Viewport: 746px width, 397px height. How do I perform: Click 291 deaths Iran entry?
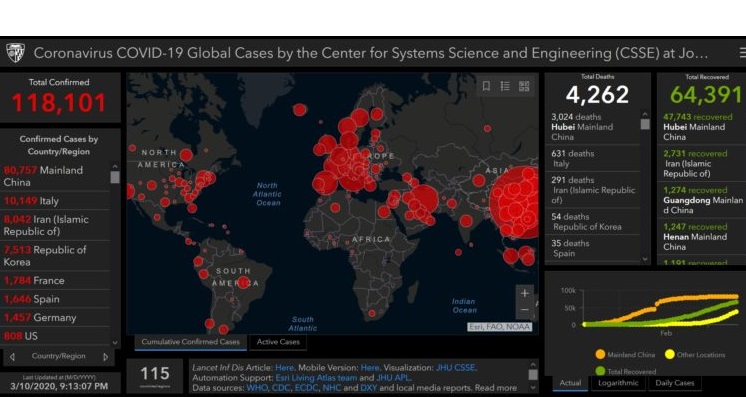[592, 190]
